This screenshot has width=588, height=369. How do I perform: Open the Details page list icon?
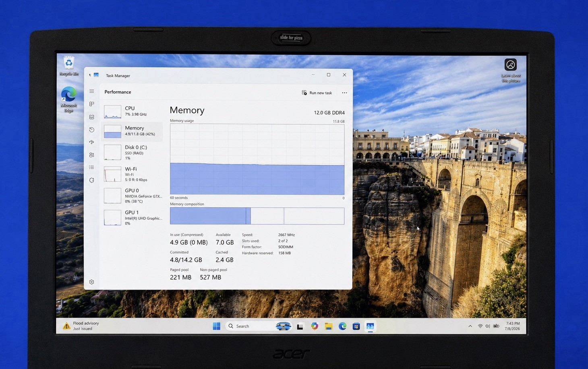92,167
